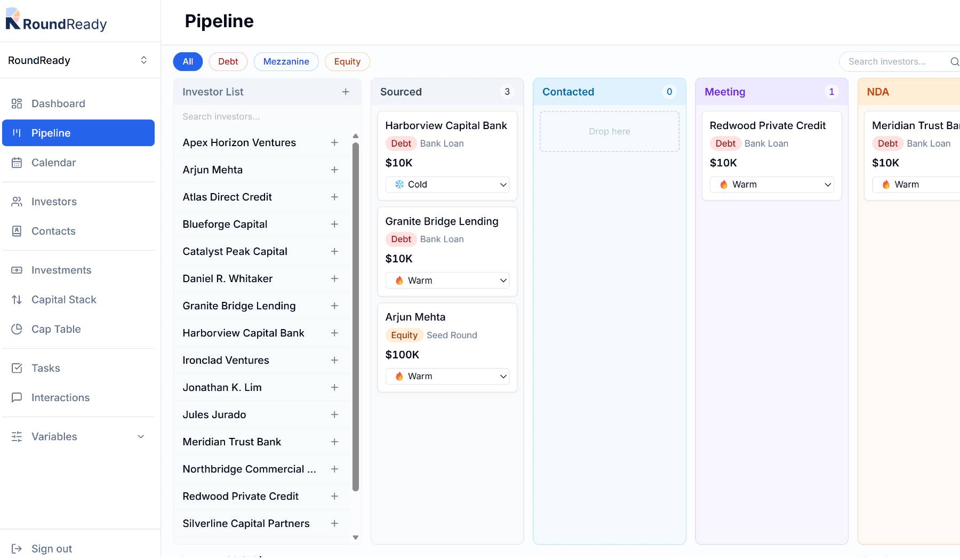Select Pipeline in the sidebar

tap(78, 133)
